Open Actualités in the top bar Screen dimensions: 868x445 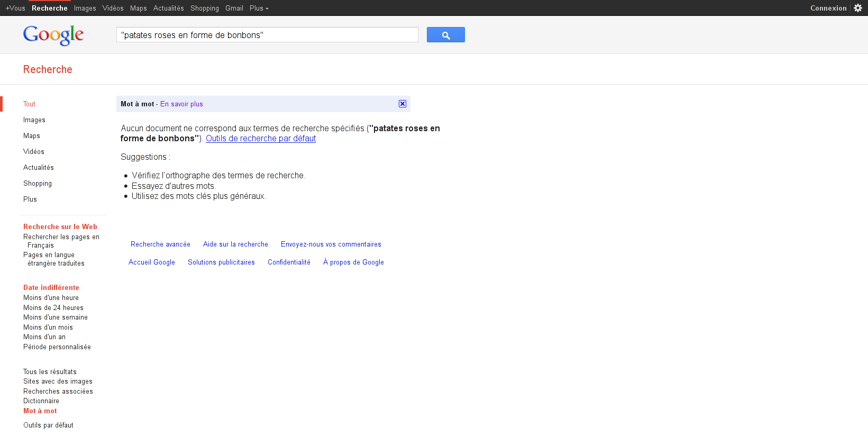[169, 8]
